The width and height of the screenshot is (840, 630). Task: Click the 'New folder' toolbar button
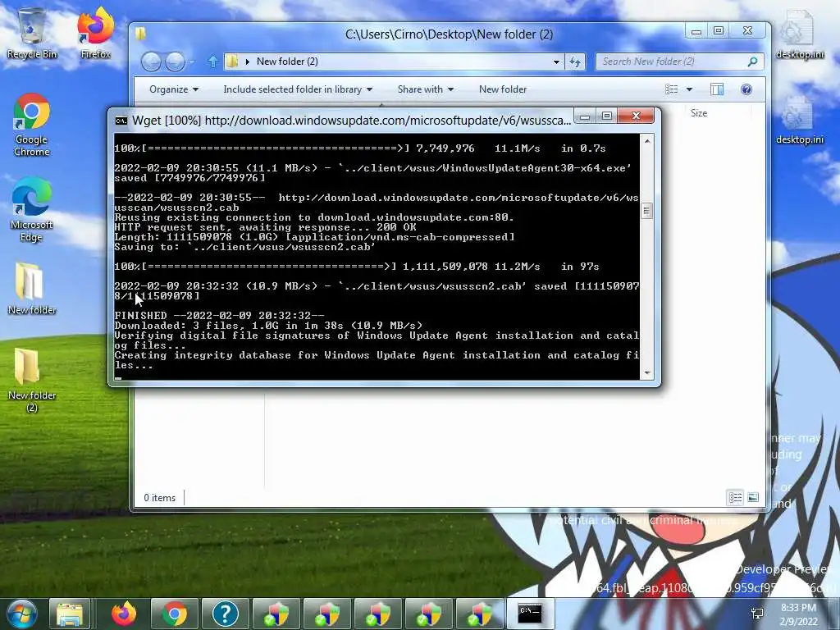503,89
